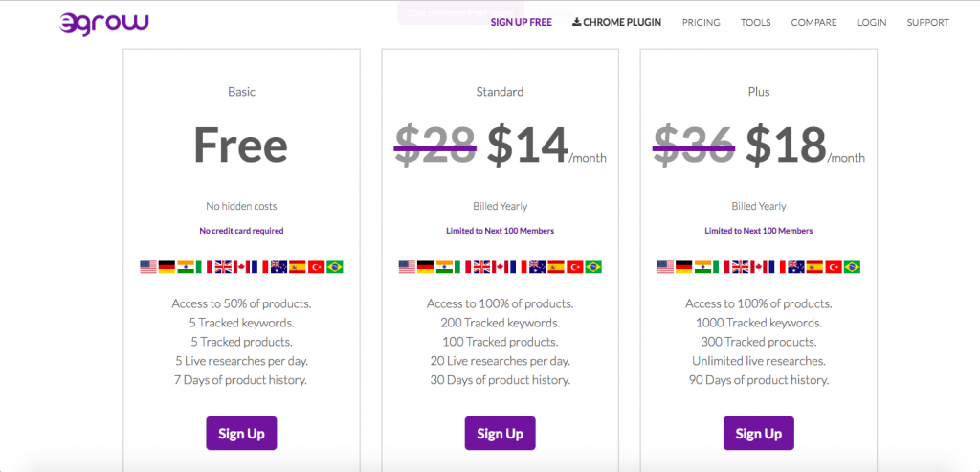
Task: Sign up for the Standard plan
Action: [500, 434]
